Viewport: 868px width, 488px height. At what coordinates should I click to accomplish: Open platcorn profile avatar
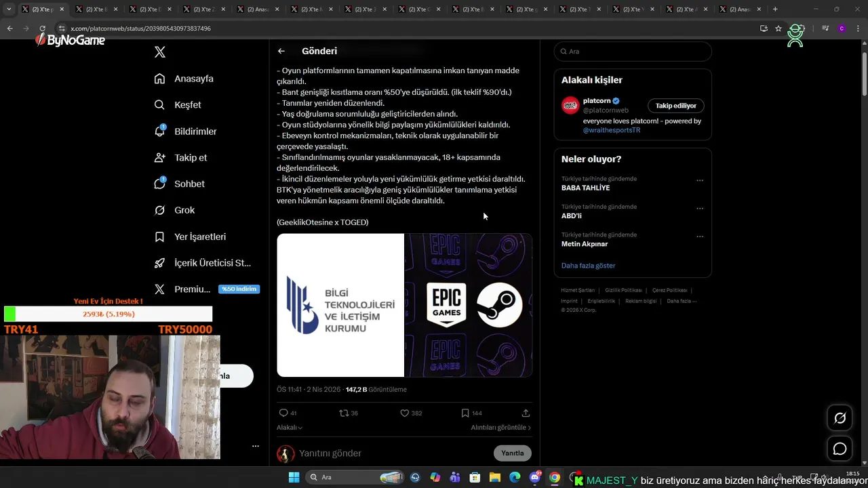pos(570,105)
